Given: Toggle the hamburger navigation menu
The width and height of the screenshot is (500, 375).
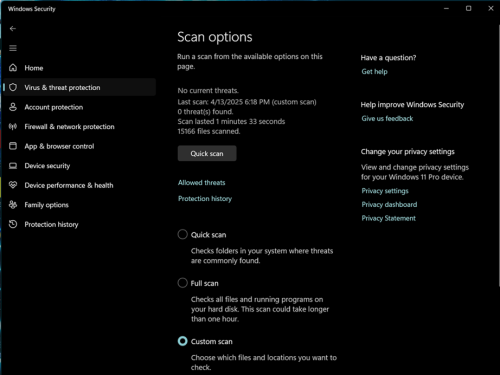Looking at the screenshot, I should coord(13,48).
